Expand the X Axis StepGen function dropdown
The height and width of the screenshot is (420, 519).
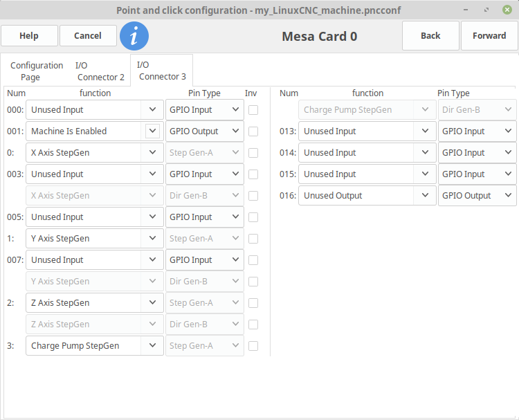click(x=95, y=153)
